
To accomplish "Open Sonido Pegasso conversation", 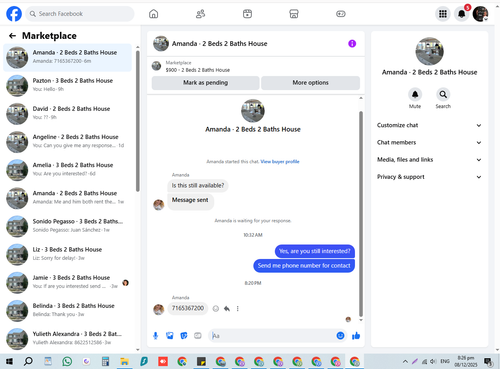I will point(68,226).
